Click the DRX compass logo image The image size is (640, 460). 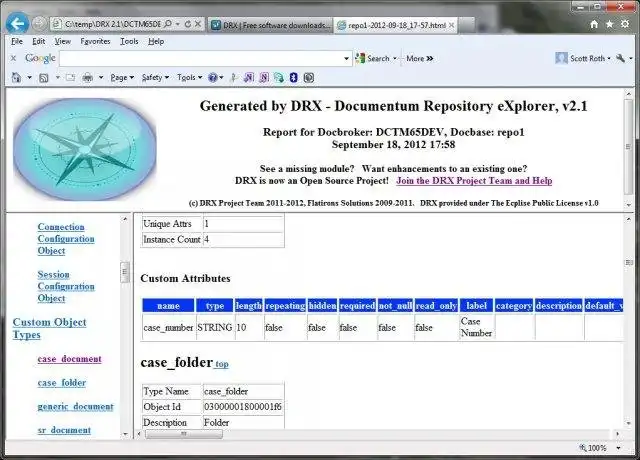pos(84,149)
